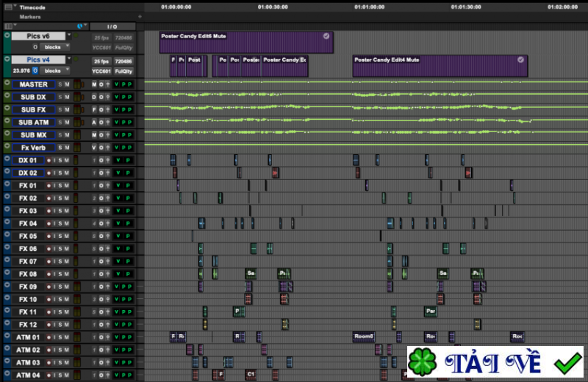This screenshot has width=588, height=382.
Task: Click the Solo icon on FX 08
Action: [60, 274]
